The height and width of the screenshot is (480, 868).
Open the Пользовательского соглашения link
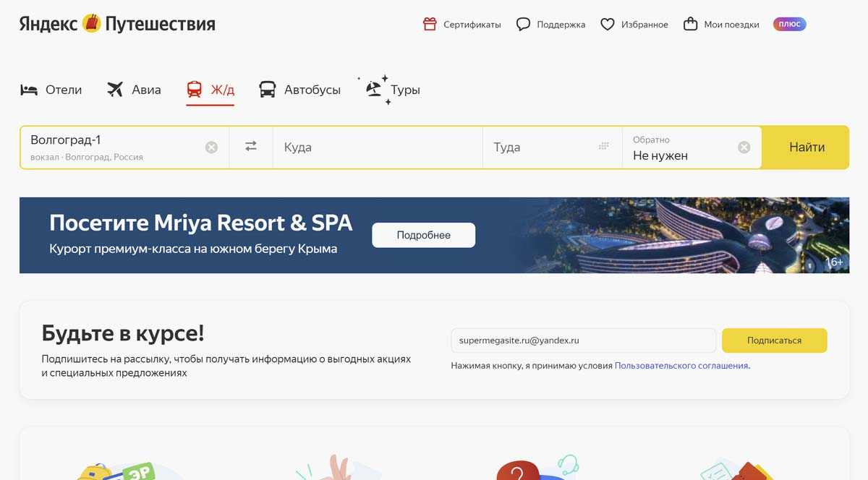pos(681,366)
